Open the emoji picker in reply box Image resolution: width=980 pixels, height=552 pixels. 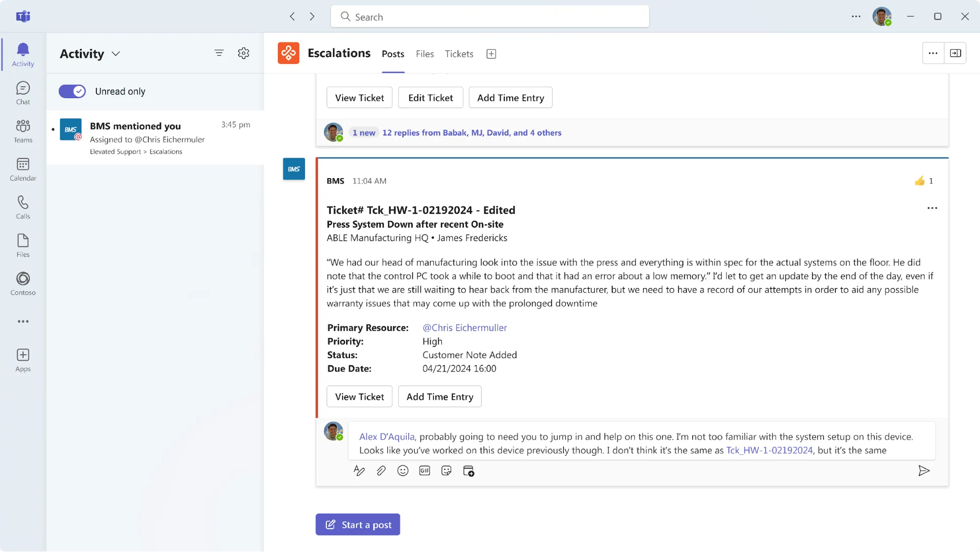pos(403,471)
